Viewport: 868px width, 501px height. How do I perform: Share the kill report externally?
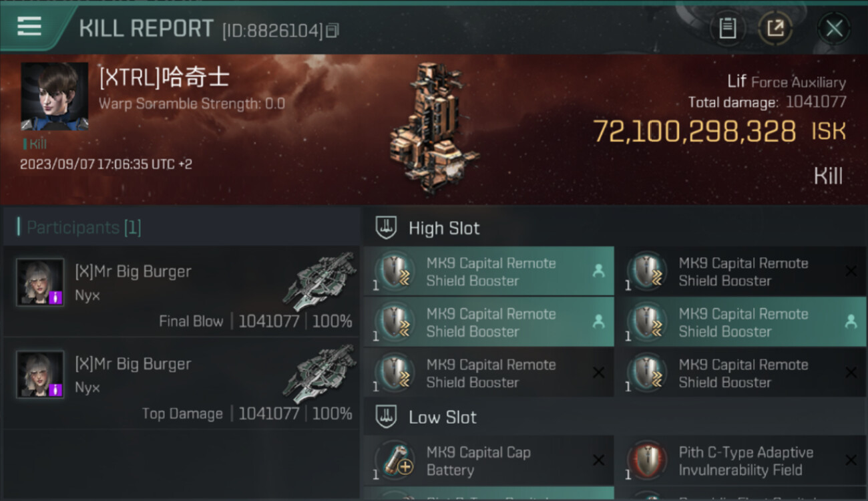tap(775, 28)
